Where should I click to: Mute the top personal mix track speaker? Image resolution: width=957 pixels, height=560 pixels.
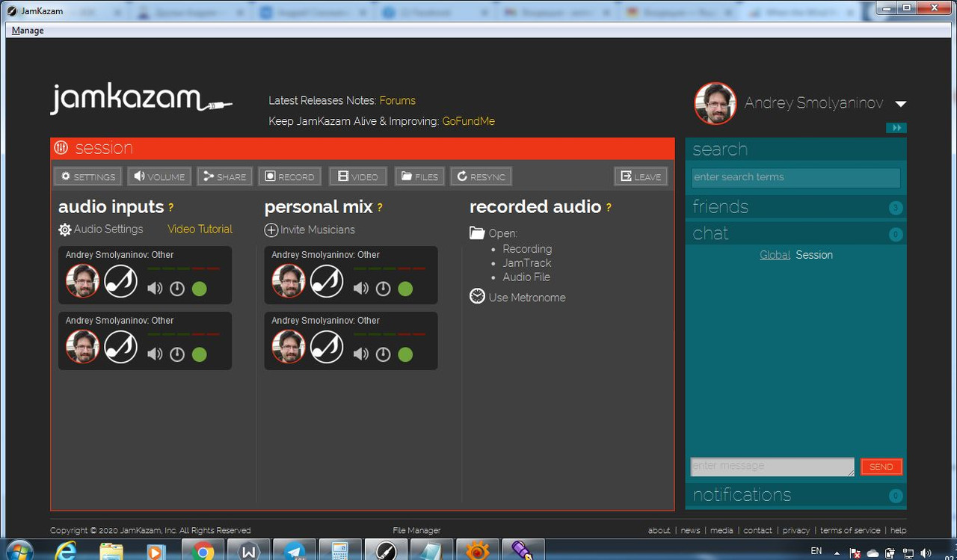pyautogui.click(x=361, y=289)
